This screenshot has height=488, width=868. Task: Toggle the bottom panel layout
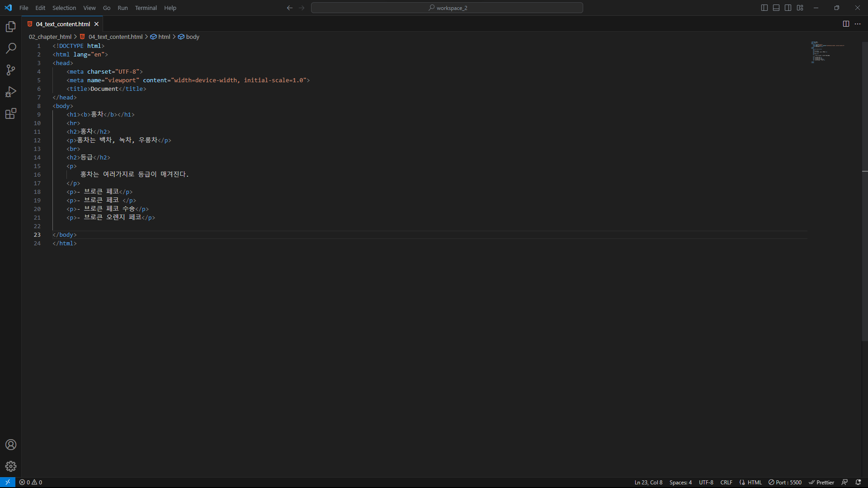tap(776, 8)
